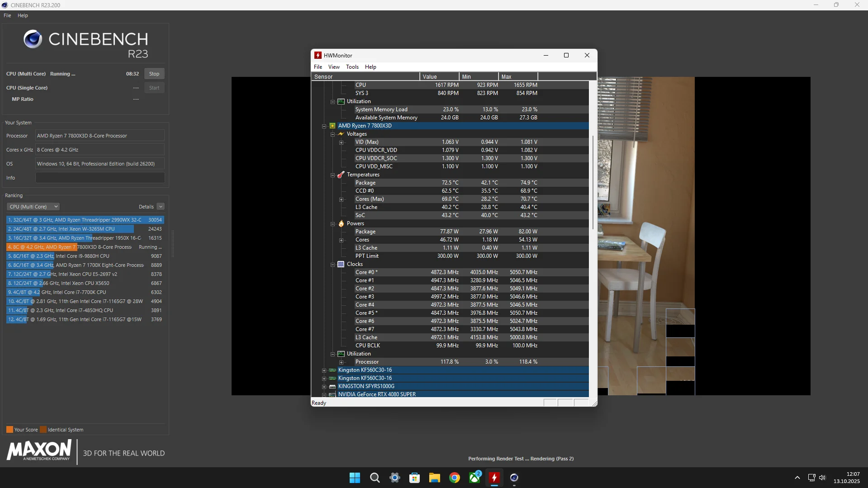Open the CPU (Multi Core) ranking dropdown
This screenshot has height=488, width=868.
(x=33, y=207)
